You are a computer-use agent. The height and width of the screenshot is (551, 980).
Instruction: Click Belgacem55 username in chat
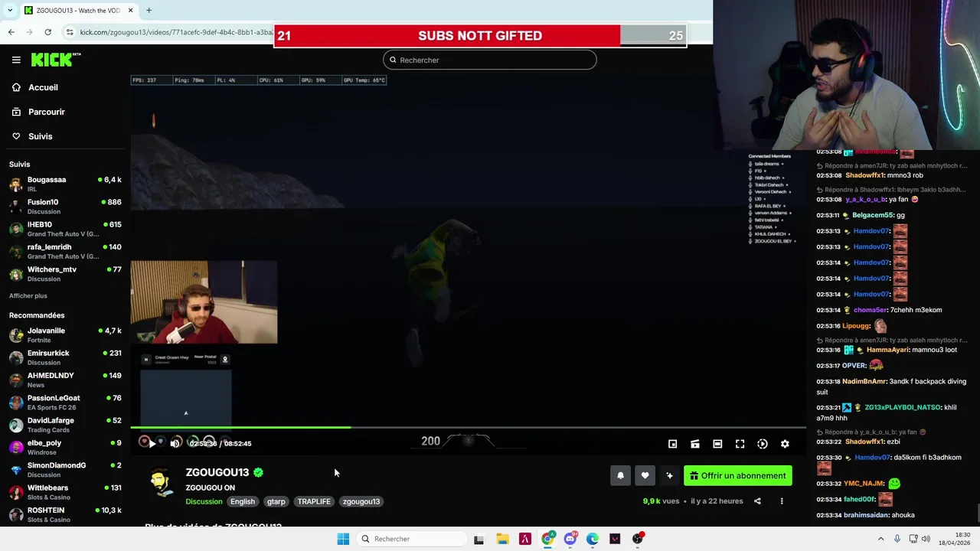874,215
